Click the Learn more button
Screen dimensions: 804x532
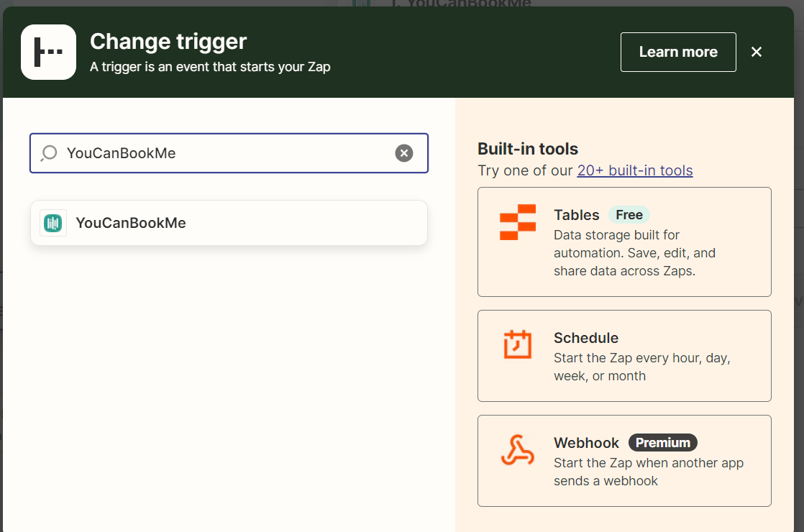[677, 52]
